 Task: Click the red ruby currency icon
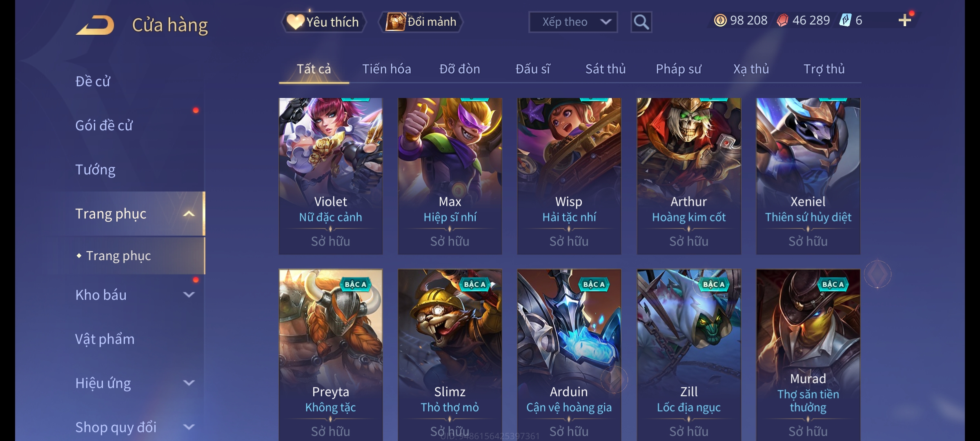(x=782, y=20)
